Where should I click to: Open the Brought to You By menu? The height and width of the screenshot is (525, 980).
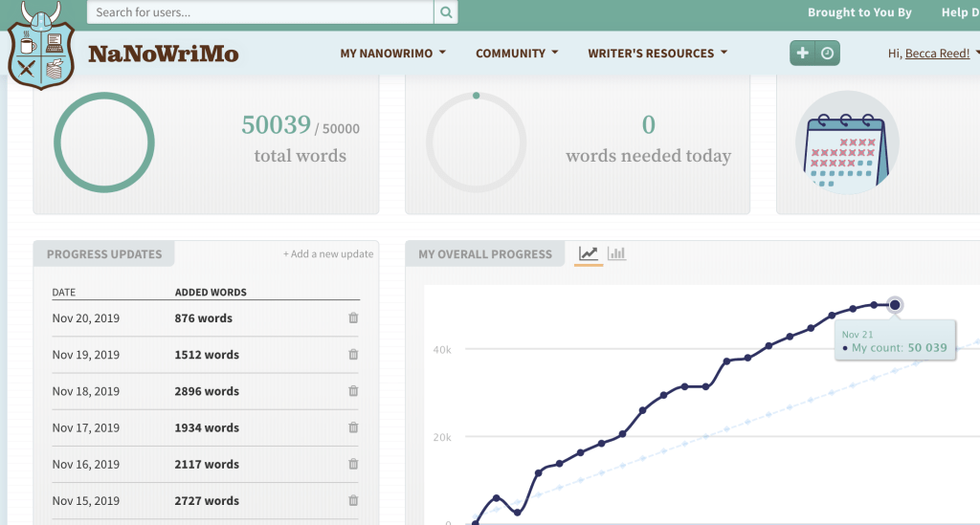pos(859,12)
